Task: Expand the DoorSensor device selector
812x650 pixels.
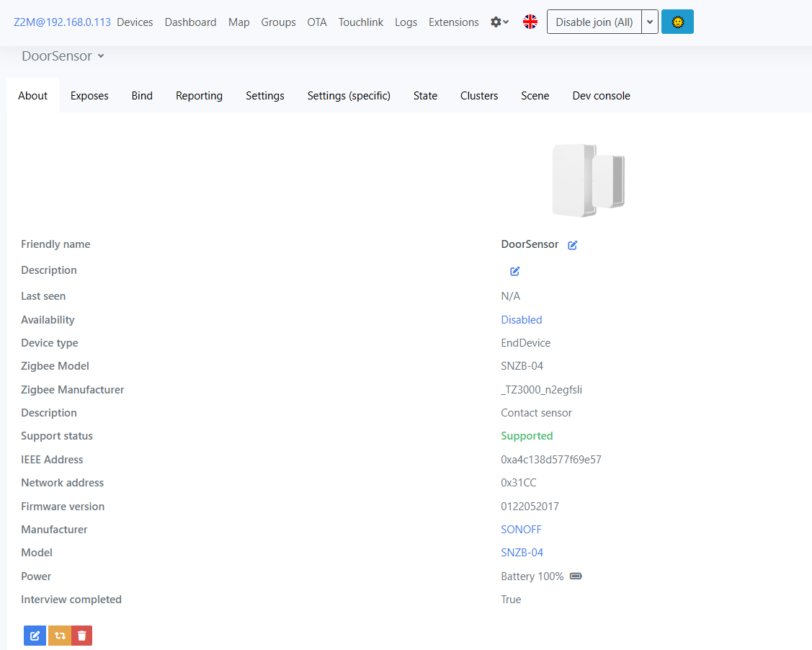Action: [x=63, y=56]
